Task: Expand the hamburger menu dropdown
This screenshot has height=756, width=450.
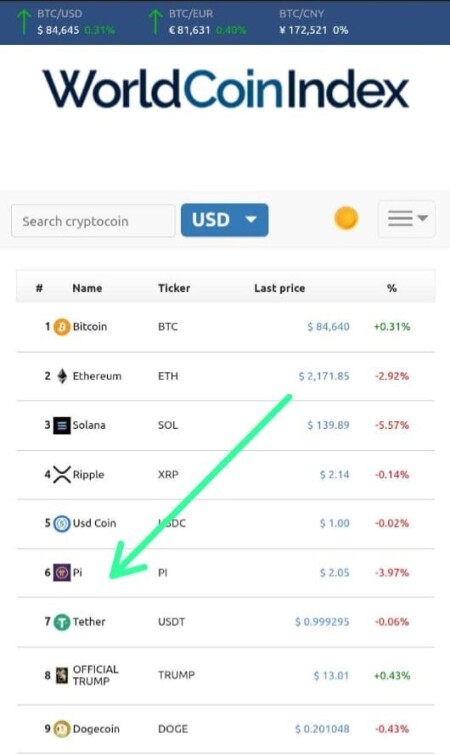Action: pyautogui.click(x=407, y=219)
